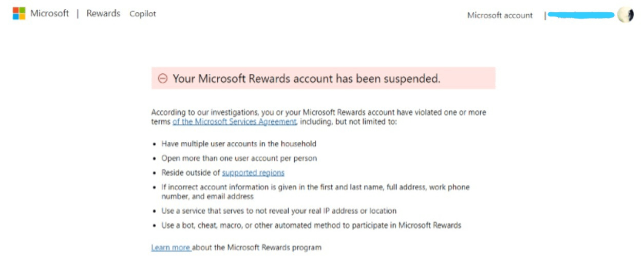Screen dimensions: 644x264
Task: Open the Copilot header link
Action: [143, 14]
